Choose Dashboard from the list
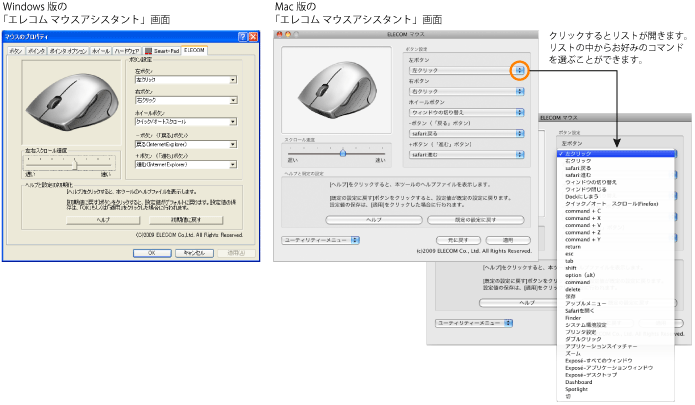The width and height of the screenshot is (695, 405). [616, 382]
